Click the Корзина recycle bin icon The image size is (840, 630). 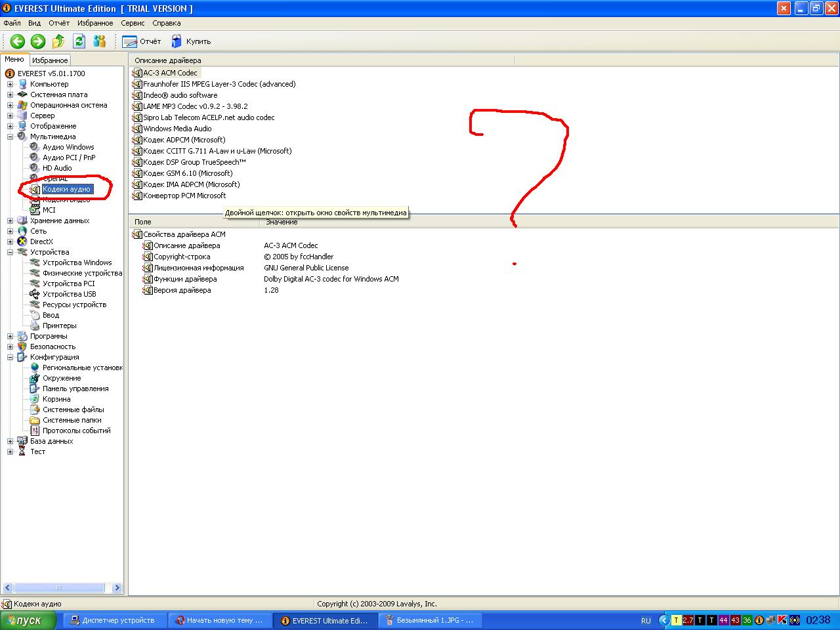tap(35, 399)
